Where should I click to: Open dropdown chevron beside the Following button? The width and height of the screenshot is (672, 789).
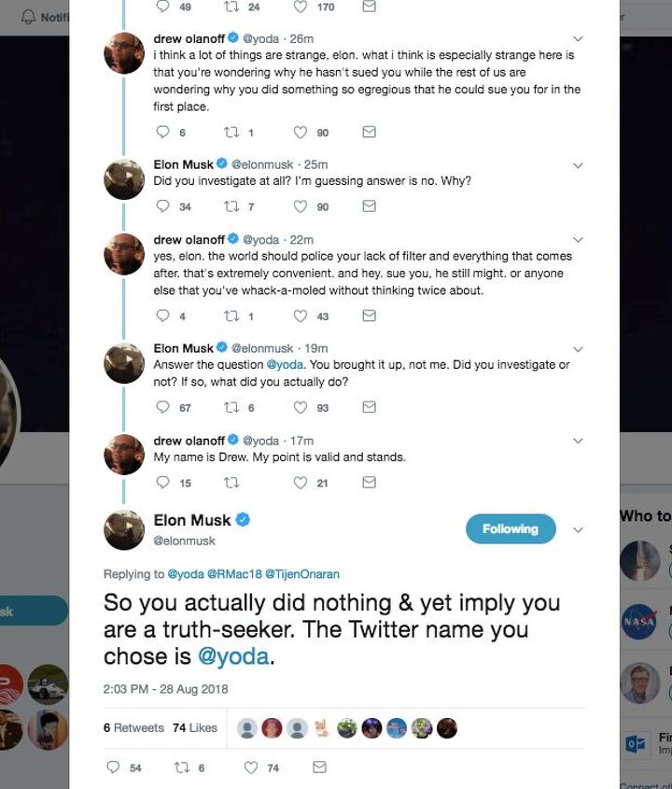click(x=578, y=529)
